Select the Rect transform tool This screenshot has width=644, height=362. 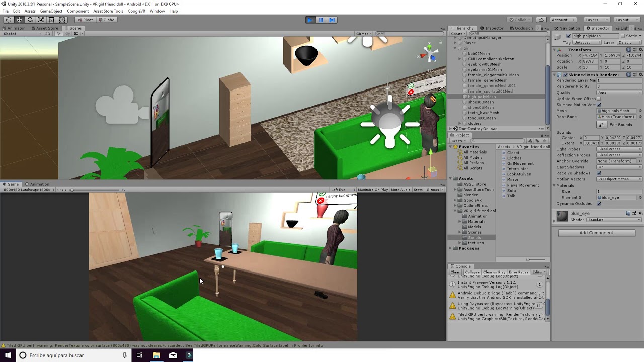[51, 20]
